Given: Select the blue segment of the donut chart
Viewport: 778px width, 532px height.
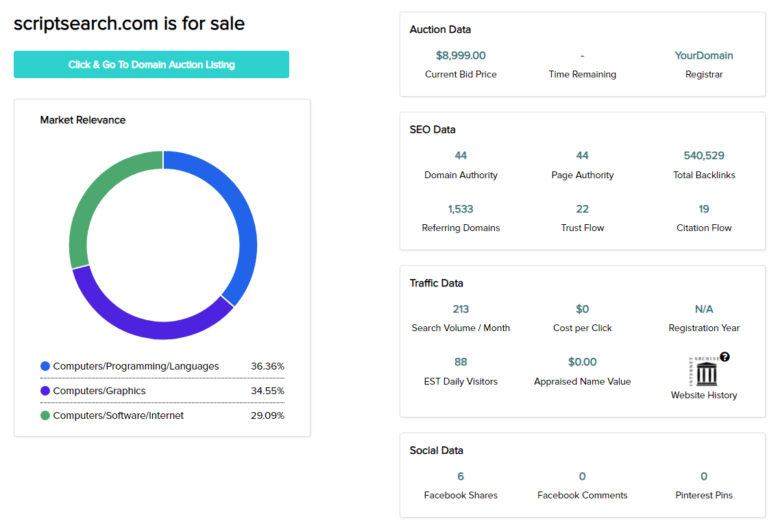Looking at the screenshot, I should 241,219.
